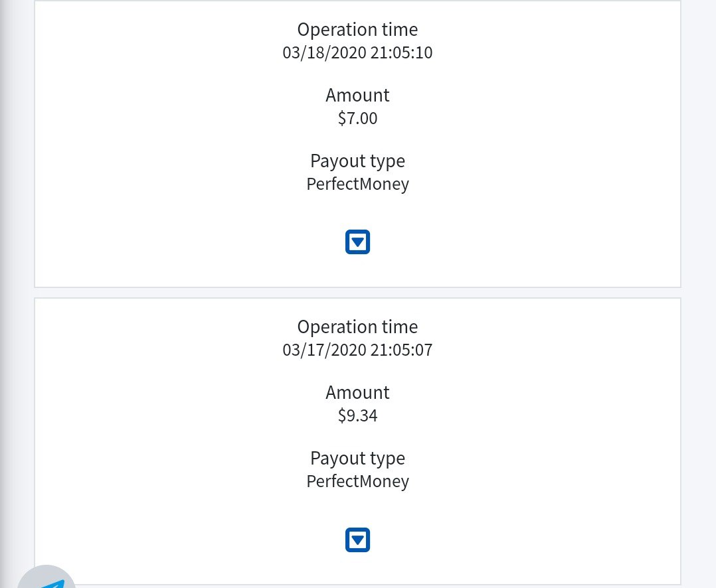
Task: Click the page background right of the cards
Action: 699,265
